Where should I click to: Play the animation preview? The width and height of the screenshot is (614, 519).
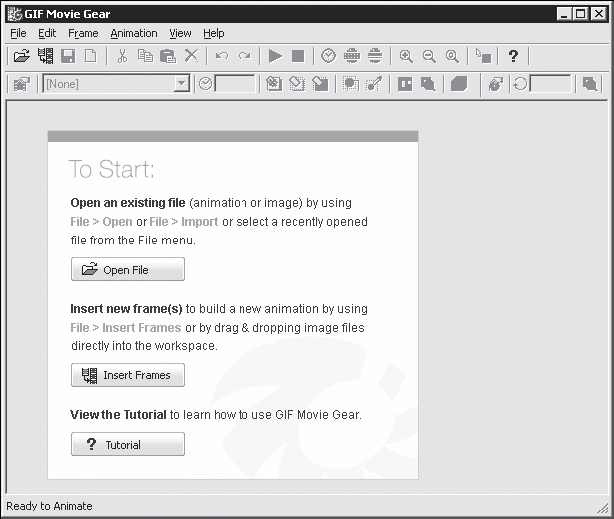coord(275,57)
